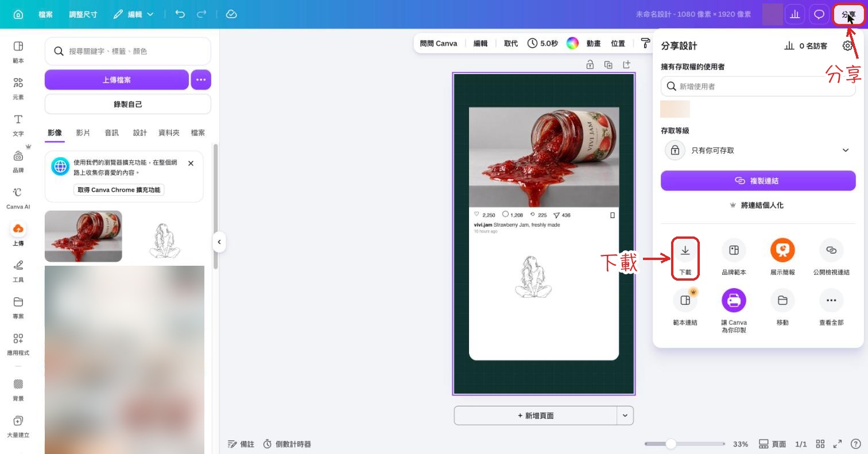
Task: Open 背景 background sidebar panel
Action: pyautogui.click(x=18, y=390)
